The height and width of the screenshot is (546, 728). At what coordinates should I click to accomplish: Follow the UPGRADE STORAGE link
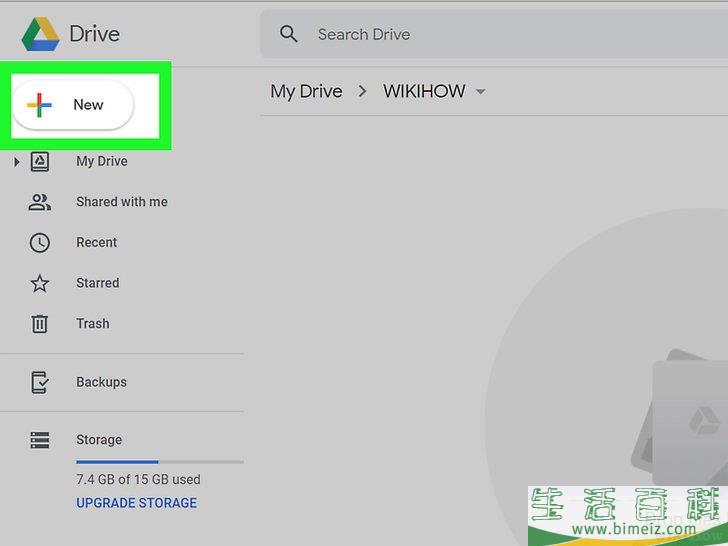pos(136,503)
